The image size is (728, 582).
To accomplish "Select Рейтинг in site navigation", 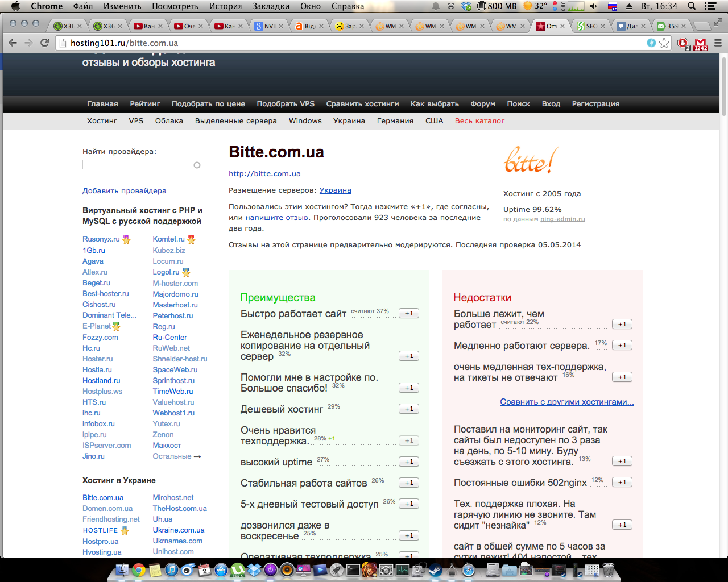I will click(145, 103).
